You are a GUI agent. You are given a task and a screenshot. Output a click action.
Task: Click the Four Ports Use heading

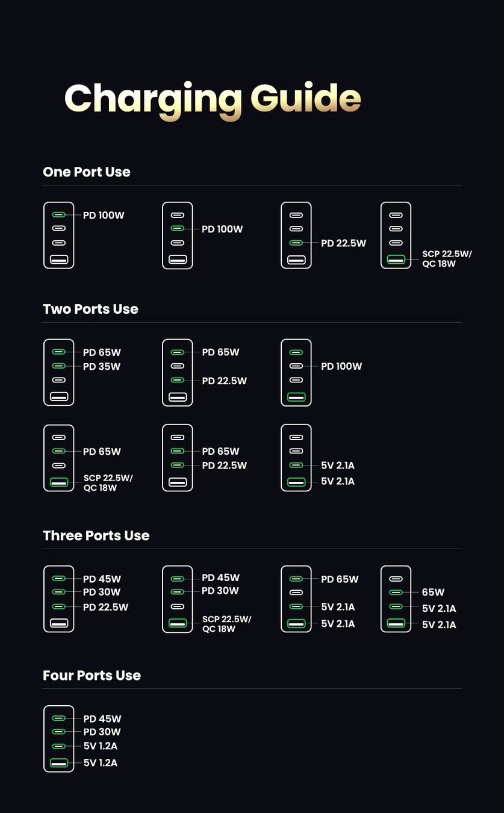pyautogui.click(x=92, y=676)
